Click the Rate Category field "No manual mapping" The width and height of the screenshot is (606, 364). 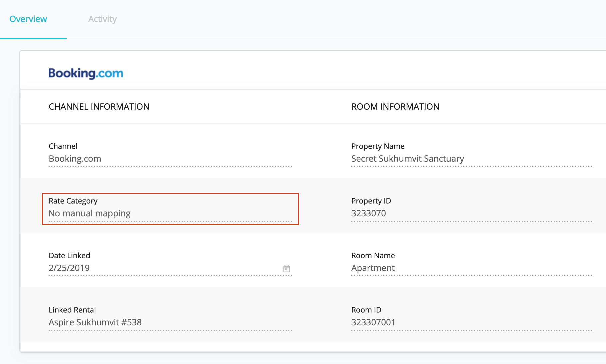170,213
